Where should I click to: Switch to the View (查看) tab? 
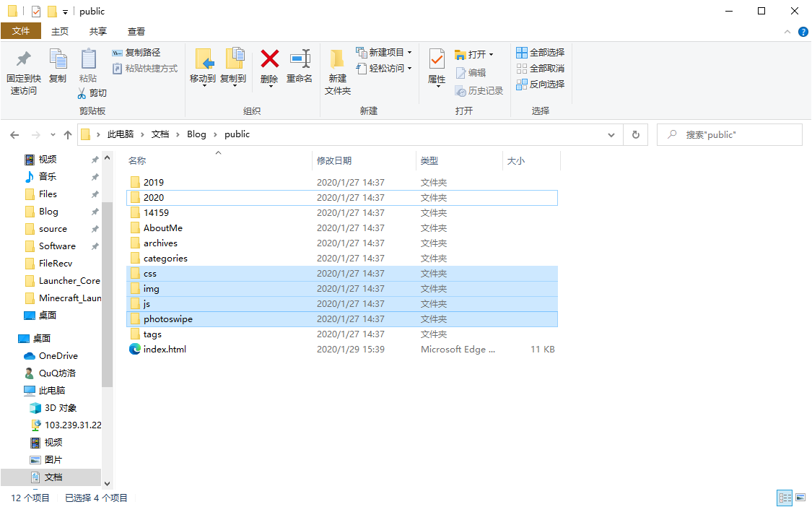[136, 31]
